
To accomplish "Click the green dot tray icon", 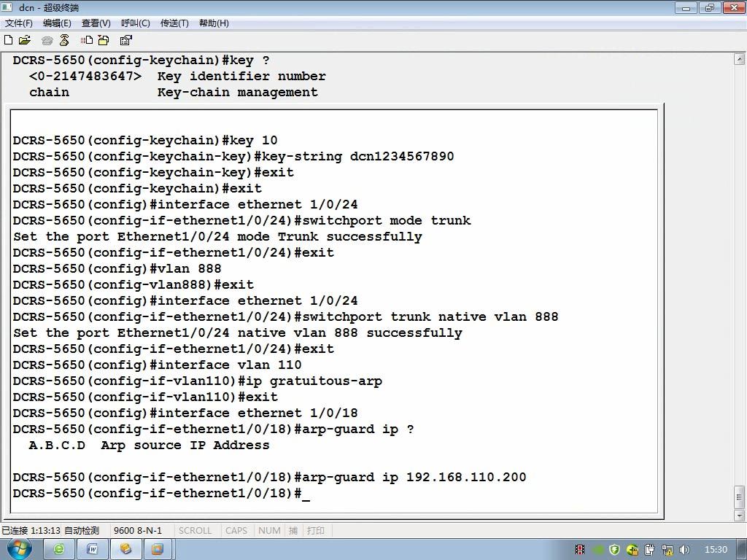I will tap(598, 550).
